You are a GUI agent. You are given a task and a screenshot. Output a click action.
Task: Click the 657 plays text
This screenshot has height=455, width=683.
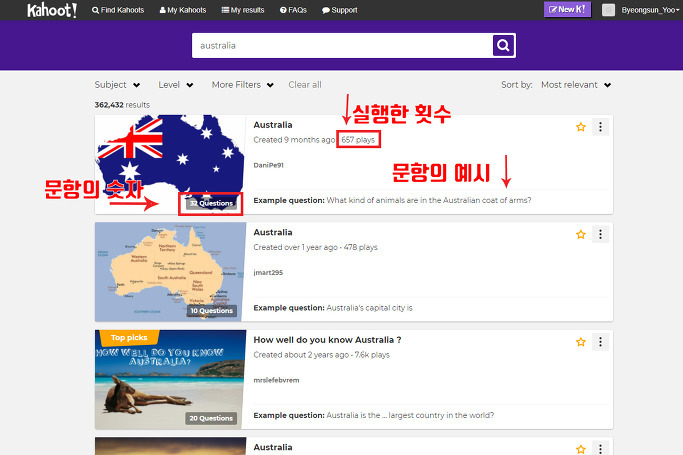click(x=358, y=140)
